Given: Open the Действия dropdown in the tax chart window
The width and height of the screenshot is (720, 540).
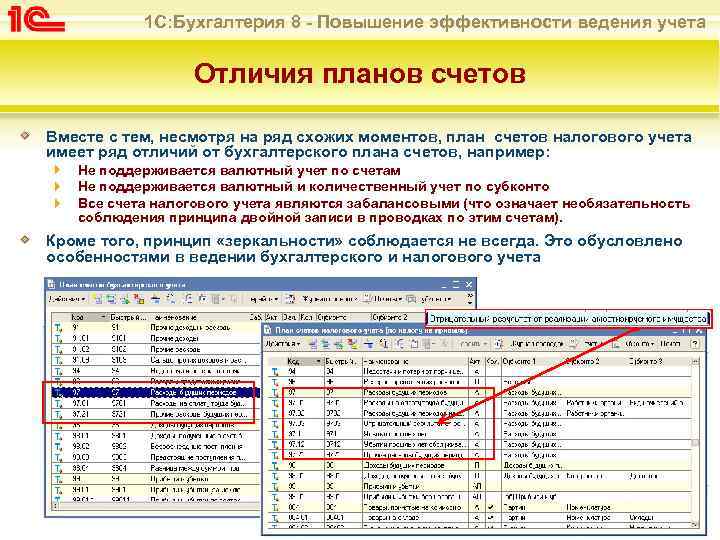Looking at the screenshot, I should pos(283,343).
